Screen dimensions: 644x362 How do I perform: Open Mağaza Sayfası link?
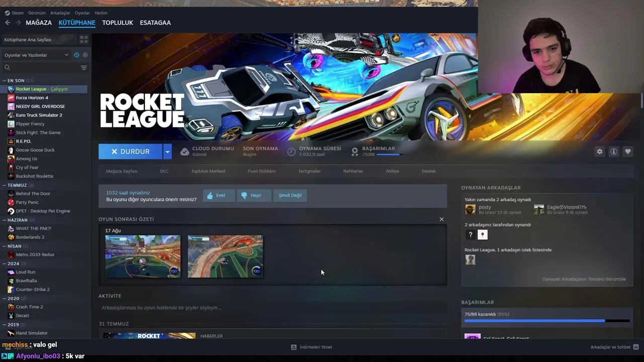coord(121,171)
